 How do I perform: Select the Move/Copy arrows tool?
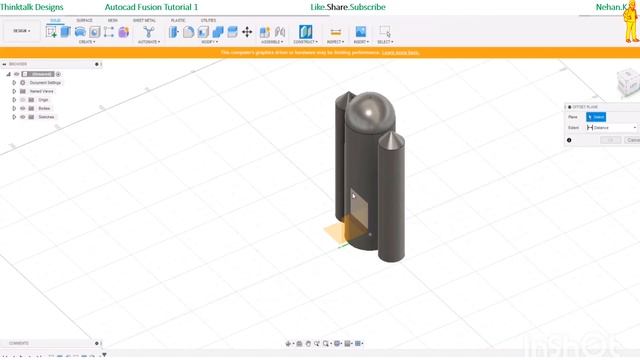[x=247, y=32]
